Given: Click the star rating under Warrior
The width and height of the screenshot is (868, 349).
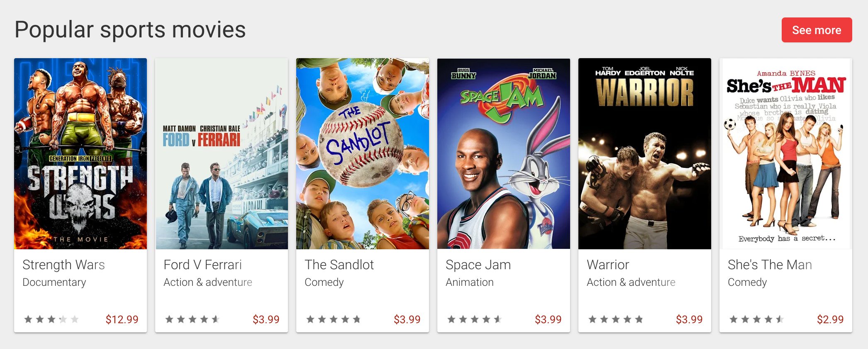Looking at the screenshot, I should pos(616,320).
